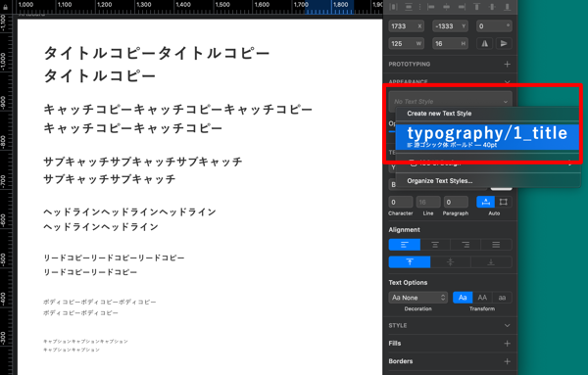This screenshot has width=588, height=375.
Task: Collapse the STYLE section chevron
Action: point(507,325)
